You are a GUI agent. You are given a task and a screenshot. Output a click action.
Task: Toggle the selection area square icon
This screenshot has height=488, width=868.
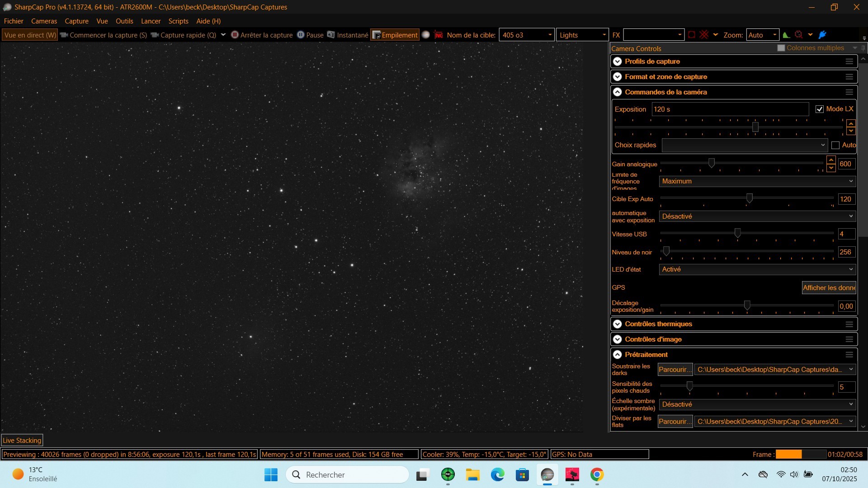(691, 35)
